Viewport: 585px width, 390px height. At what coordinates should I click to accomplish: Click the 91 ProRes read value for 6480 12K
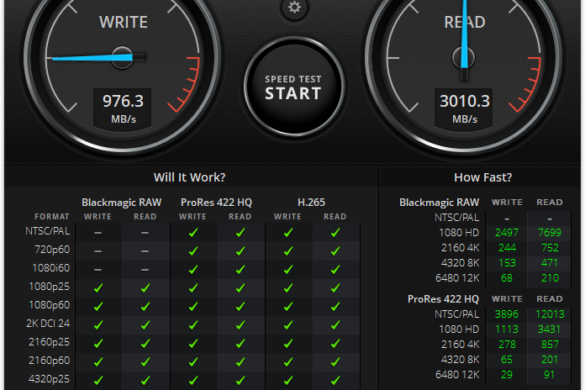tap(549, 375)
